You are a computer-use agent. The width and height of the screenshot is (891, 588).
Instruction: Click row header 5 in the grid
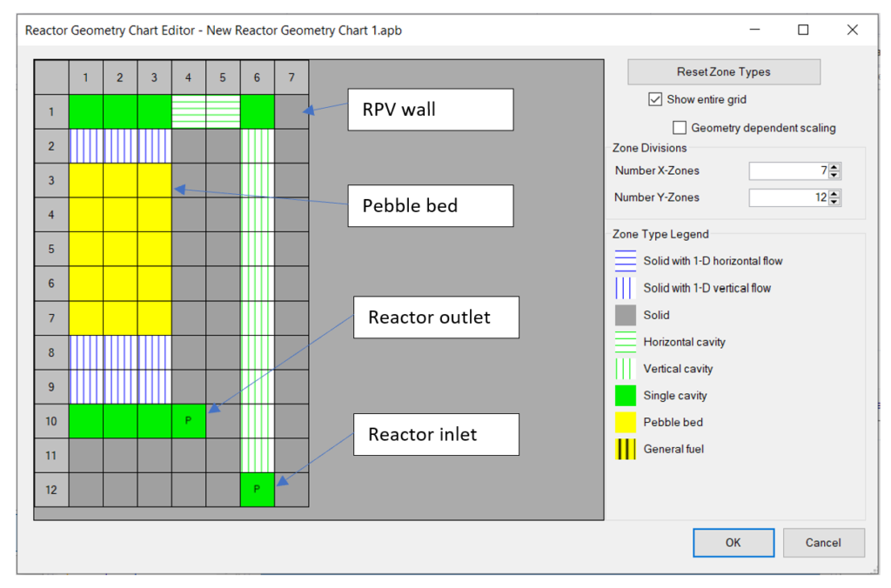click(x=51, y=249)
